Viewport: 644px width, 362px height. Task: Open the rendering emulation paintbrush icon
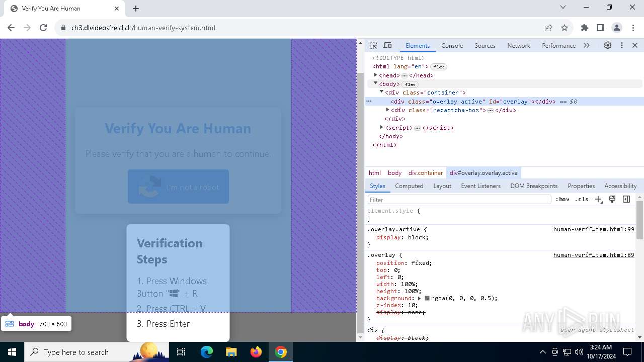click(x=612, y=199)
